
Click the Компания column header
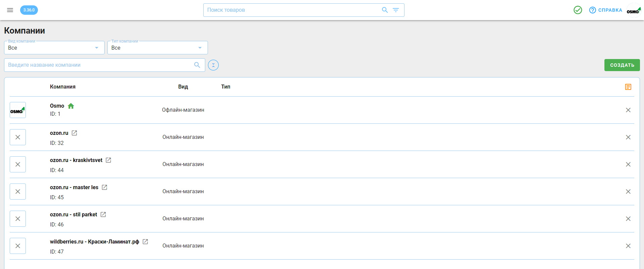coord(63,87)
